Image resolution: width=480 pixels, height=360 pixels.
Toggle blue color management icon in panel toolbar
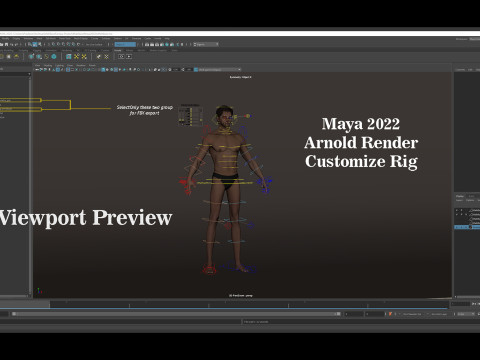tap(196, 69)
